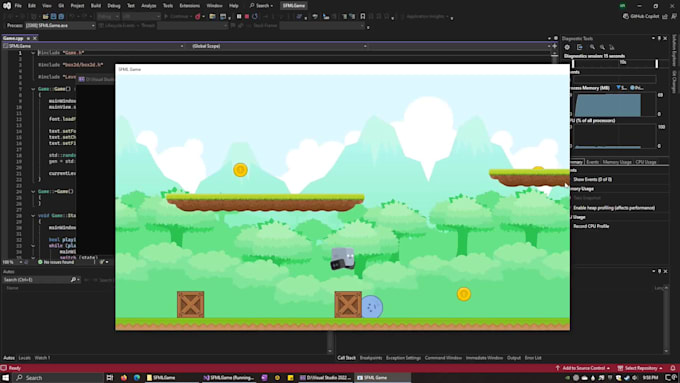Switch to the Immediate Window tab
680x383 pixels.
484,358
